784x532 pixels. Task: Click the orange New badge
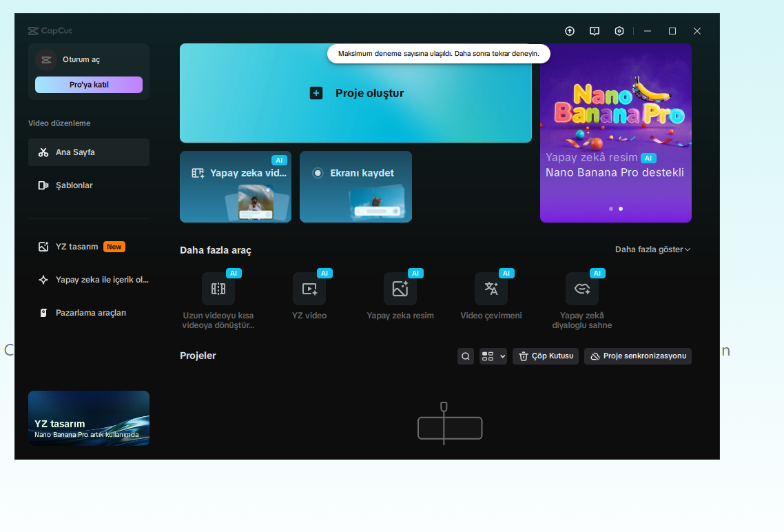tap(114, 247)
